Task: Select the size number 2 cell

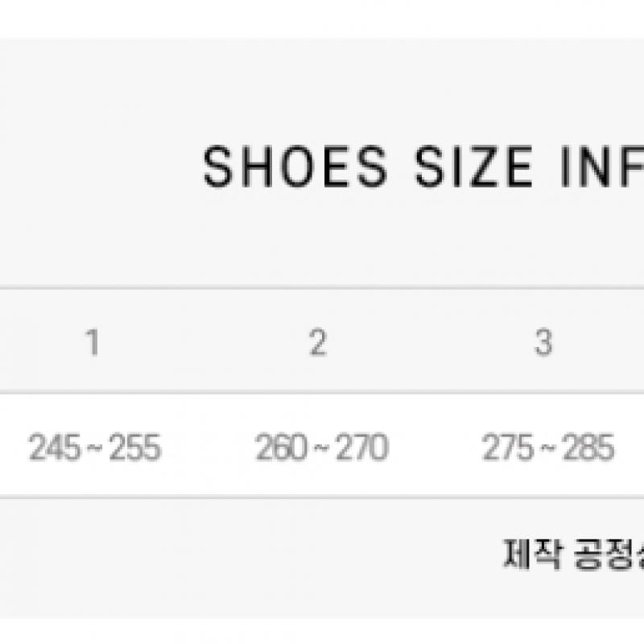Action: pos(319,344)
